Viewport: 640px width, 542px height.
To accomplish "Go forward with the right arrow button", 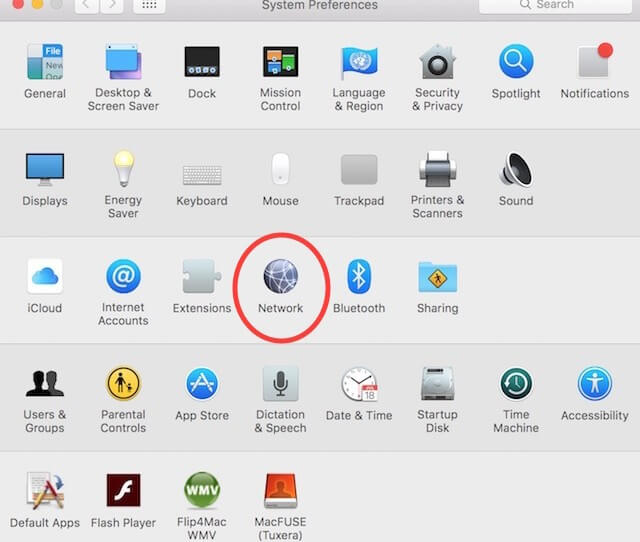I will 112,5.
